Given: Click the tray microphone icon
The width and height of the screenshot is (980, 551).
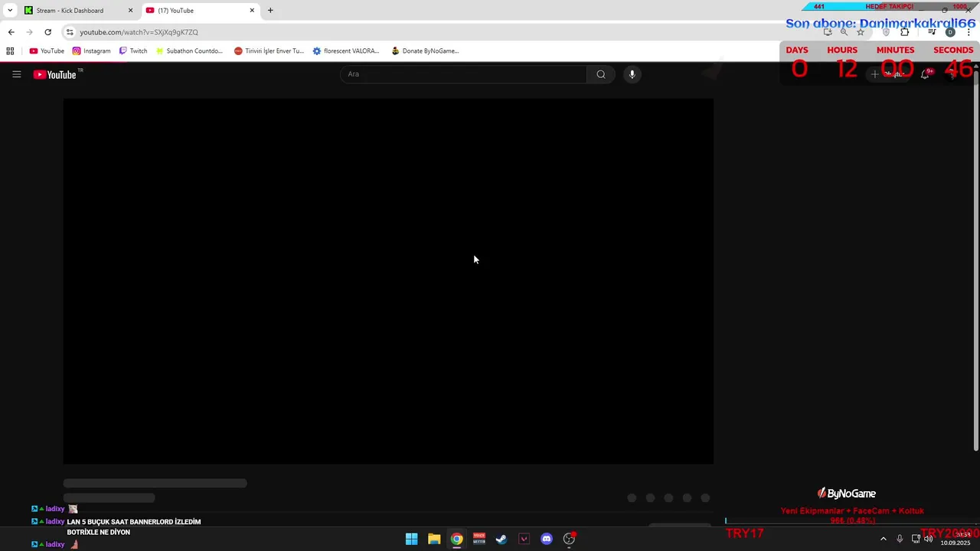Looking at the screenshot, I should 900,539.
